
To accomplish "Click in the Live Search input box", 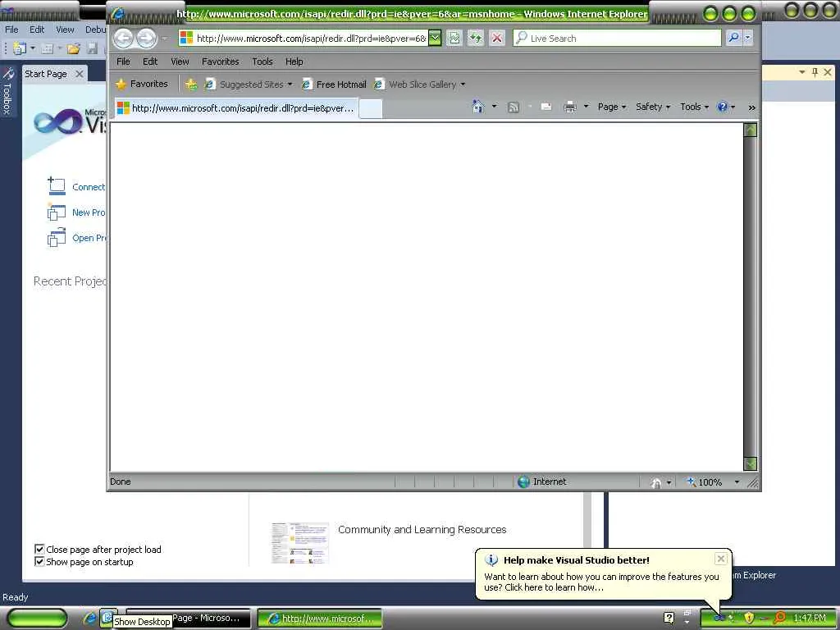I will click(617, 38).
